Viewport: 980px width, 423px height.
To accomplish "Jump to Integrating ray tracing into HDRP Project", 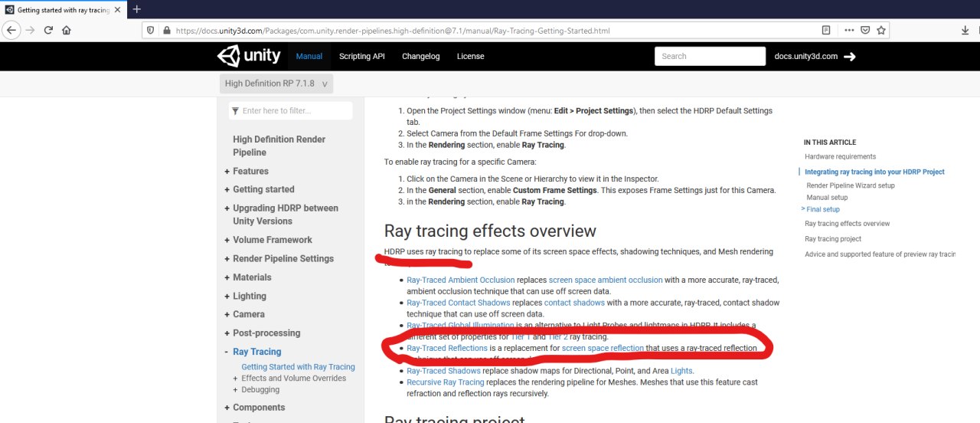I will pyautogui.click(x=874, y=172).
